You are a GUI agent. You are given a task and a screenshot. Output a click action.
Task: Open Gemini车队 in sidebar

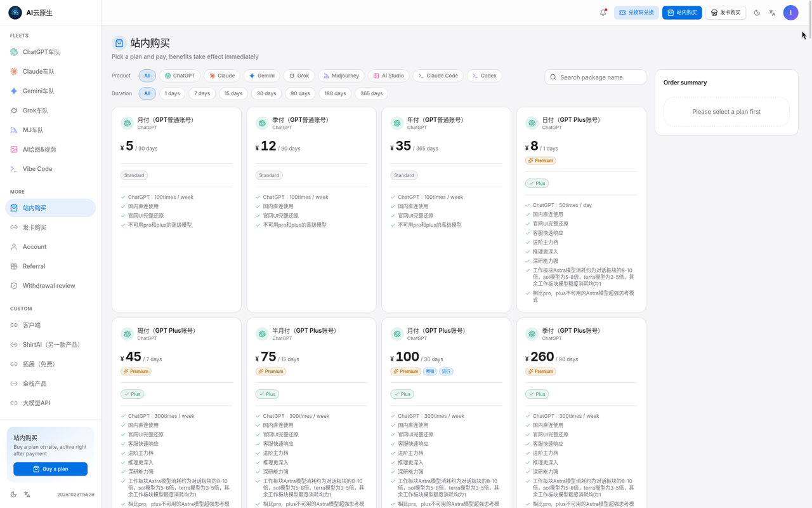(x=51, y=91)
